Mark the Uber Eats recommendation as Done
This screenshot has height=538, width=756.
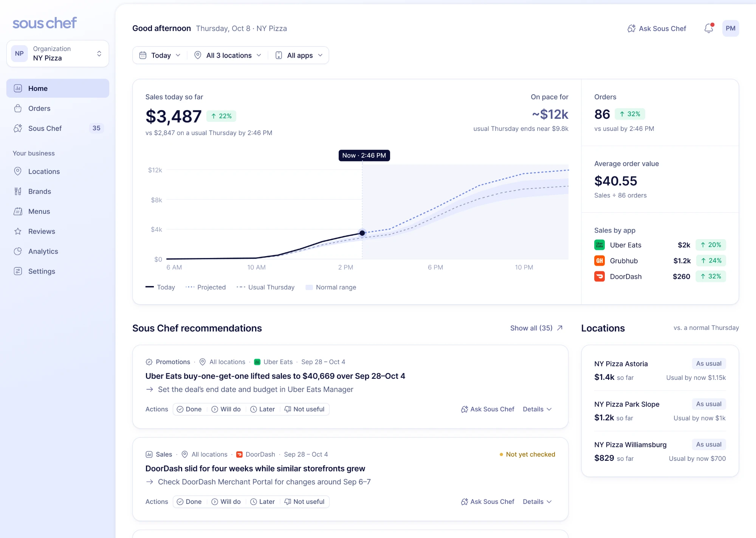189,409
